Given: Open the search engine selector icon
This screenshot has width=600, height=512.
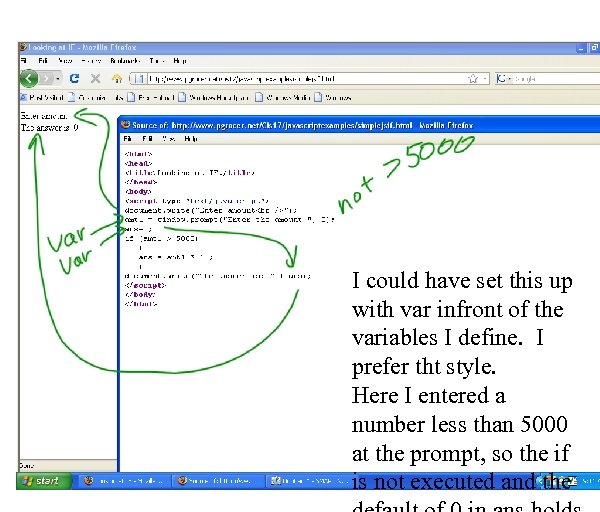Looking at the screenshot, I should click(503, 79).
